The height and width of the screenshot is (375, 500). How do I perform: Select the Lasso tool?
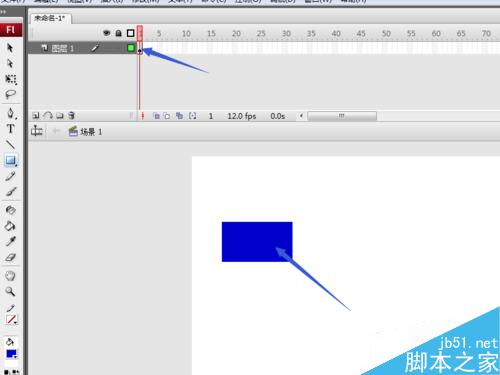[11, 95]
